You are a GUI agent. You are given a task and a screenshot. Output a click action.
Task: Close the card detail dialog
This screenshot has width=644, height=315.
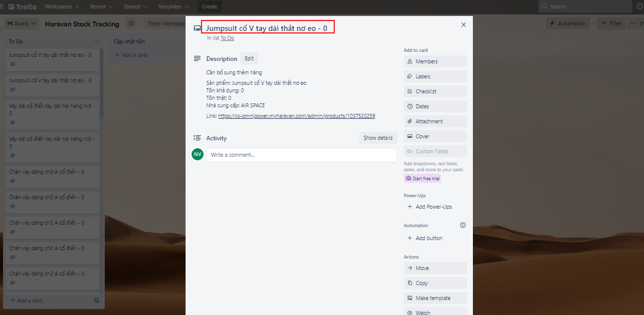point(463,24)
